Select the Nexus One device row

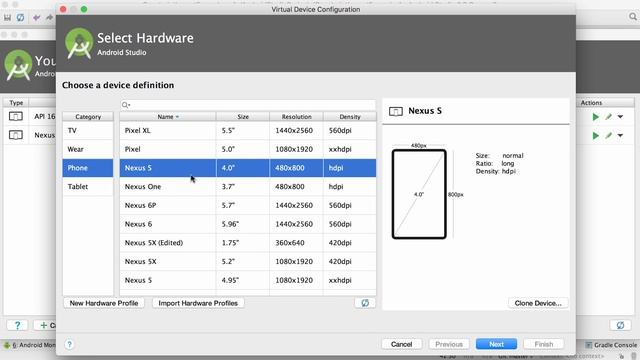coord(248,187)
